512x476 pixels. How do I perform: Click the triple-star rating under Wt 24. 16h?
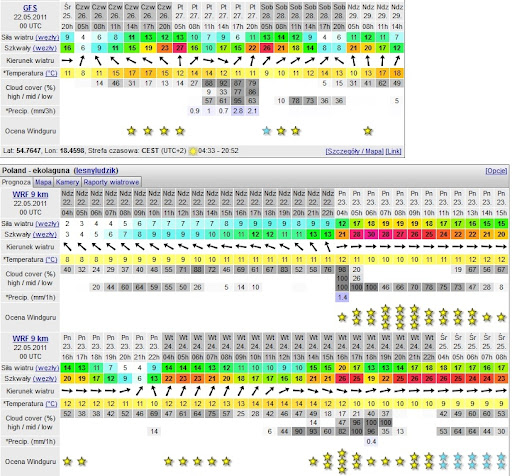pos(342,461)
